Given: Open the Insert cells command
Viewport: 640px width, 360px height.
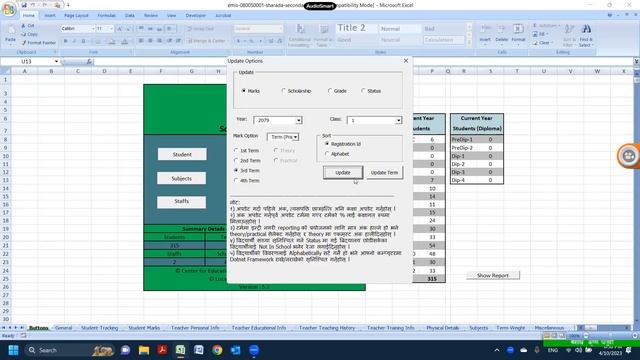Looking at the screenshot, I should pyautogui.click(x=485, y=34).
